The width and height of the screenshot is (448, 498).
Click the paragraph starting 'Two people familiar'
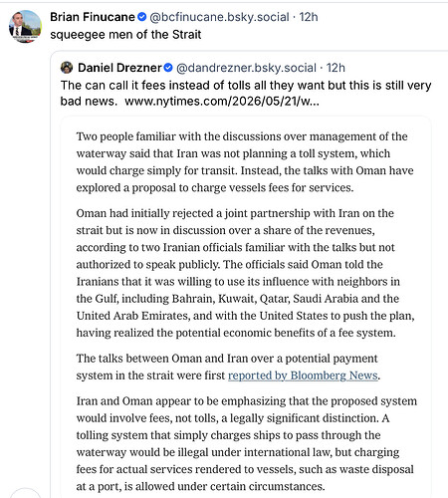[x=245, y=162]
